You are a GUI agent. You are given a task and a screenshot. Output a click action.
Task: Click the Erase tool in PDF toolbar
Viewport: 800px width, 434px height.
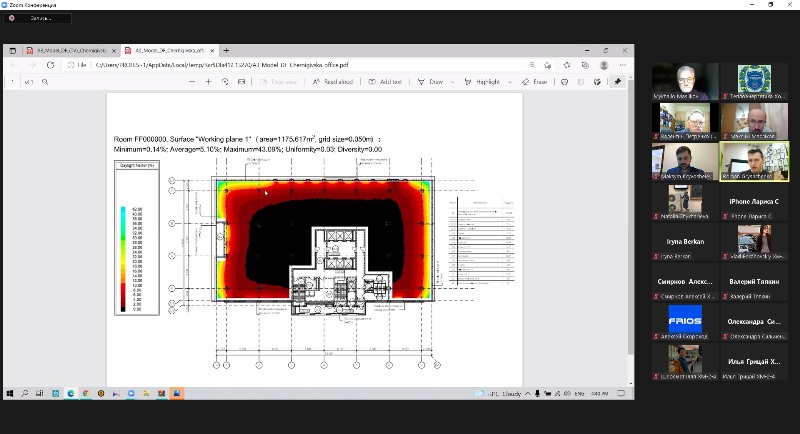[x=535, y=82]
